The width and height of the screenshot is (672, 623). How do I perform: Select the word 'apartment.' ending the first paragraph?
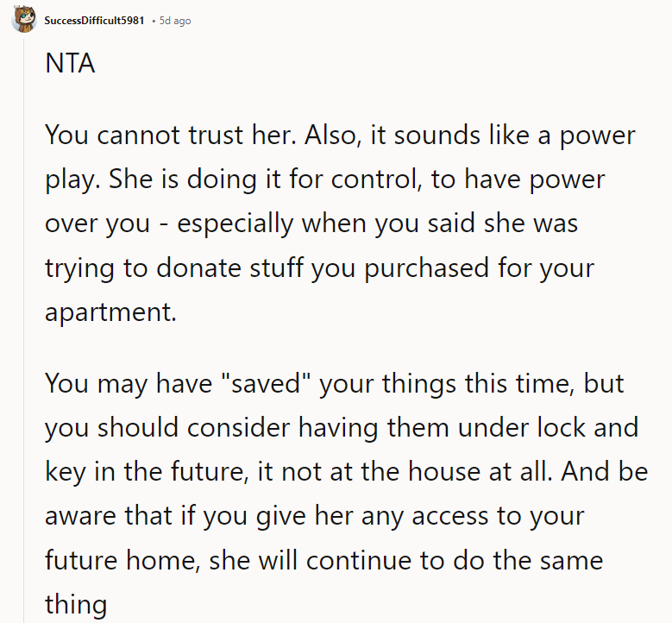[110, 312]
